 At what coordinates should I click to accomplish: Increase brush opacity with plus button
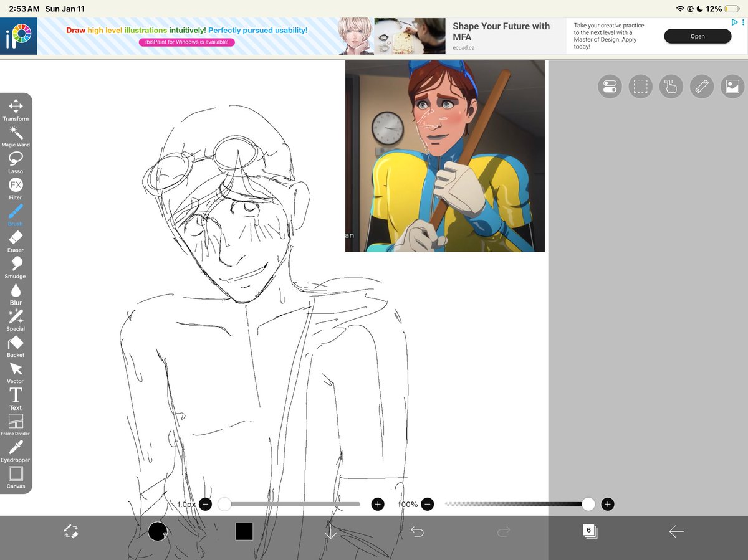pyautogui.click(x=608, y=504)
